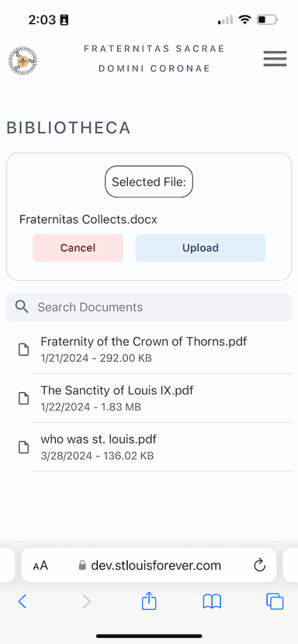Click the file icon beside Crown of Thorns.pdf
This screenshot has height=644, width=298.
(24, 350)
